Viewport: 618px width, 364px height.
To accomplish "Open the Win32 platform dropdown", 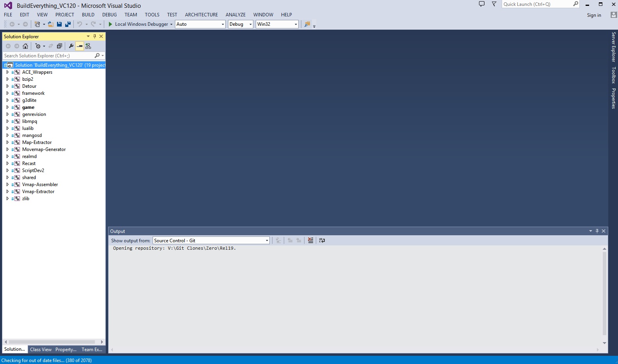I will tap(277, 24).
